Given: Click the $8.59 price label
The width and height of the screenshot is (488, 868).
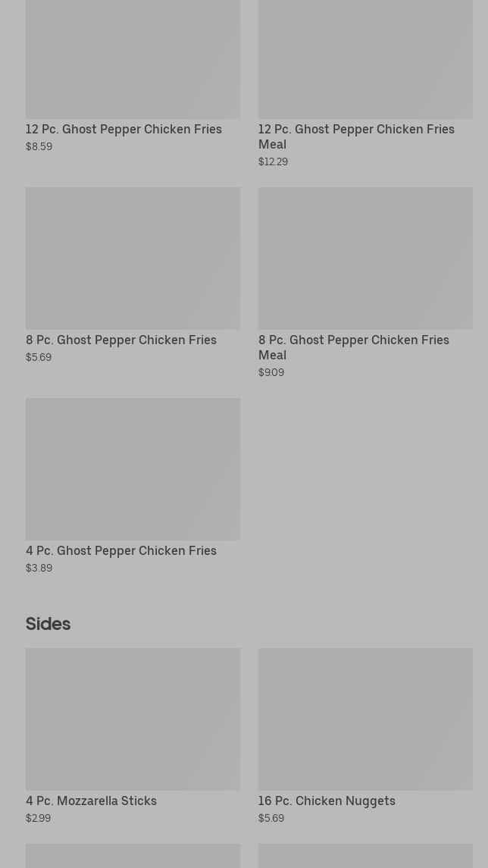Looking at the screenshot, I should click(39, 146).
